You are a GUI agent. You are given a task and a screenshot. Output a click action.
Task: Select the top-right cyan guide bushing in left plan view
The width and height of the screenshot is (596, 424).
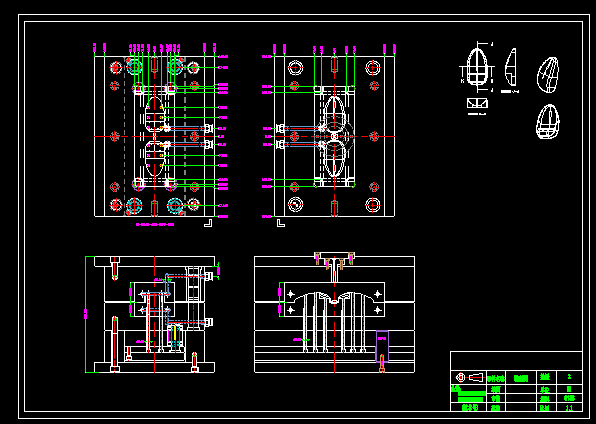175,67
